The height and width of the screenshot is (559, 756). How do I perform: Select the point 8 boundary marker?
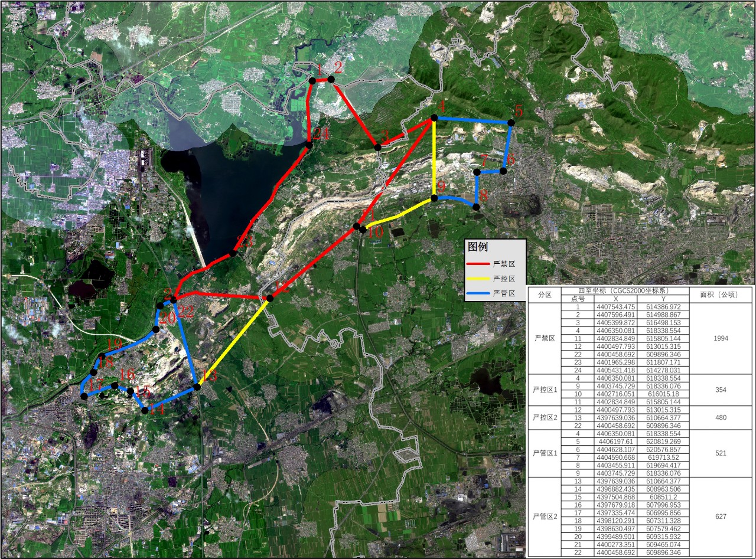click(x=476, y=207)
